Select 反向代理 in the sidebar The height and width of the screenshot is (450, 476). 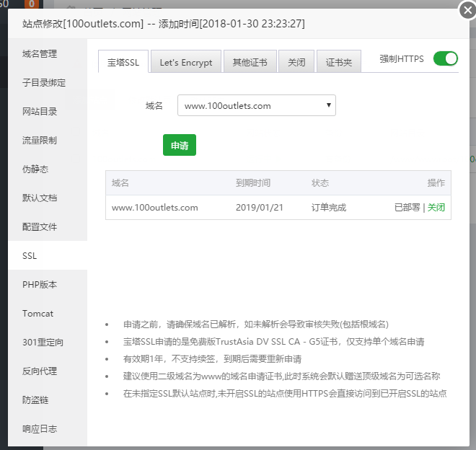point(40,371)
